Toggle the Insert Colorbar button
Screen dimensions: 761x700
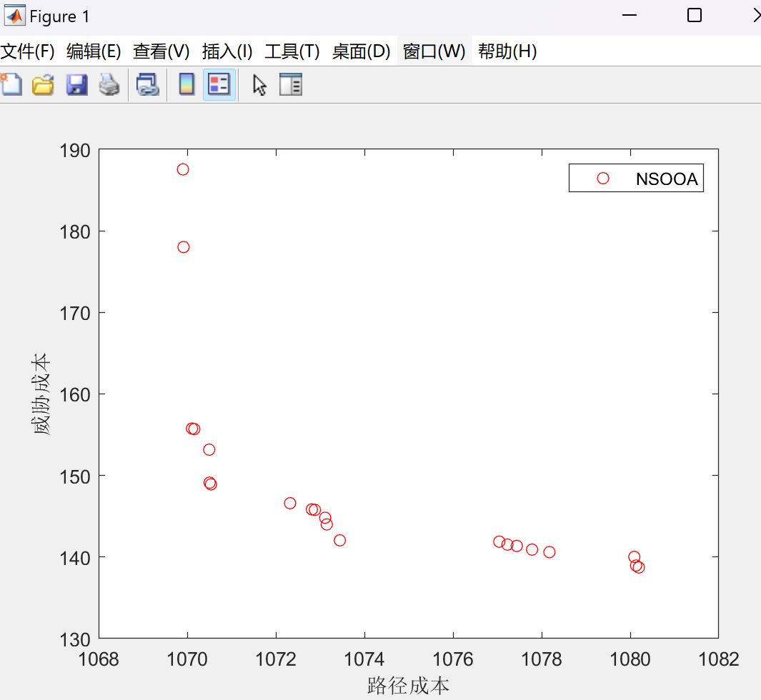tap(186, 84)
